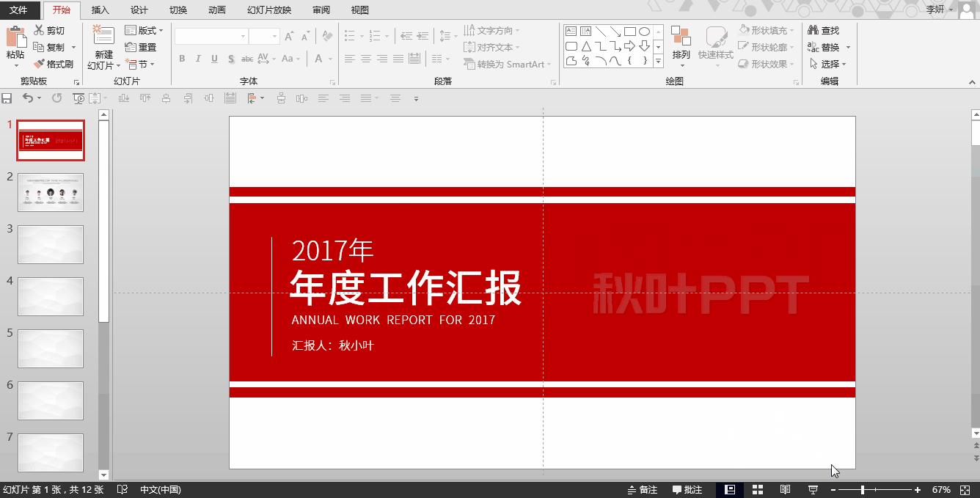Click the Save icon on quick access toolbar

point(7,98)
